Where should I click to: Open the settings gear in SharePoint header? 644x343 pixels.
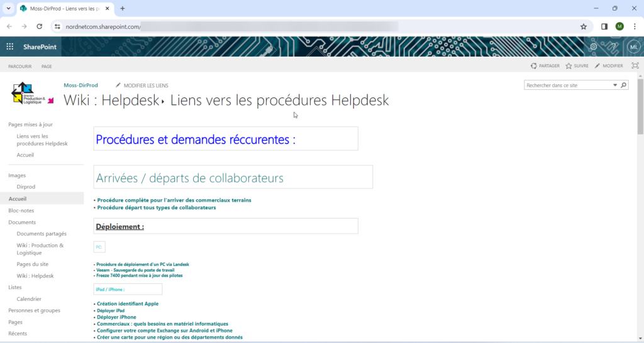(x=593, y=46)
